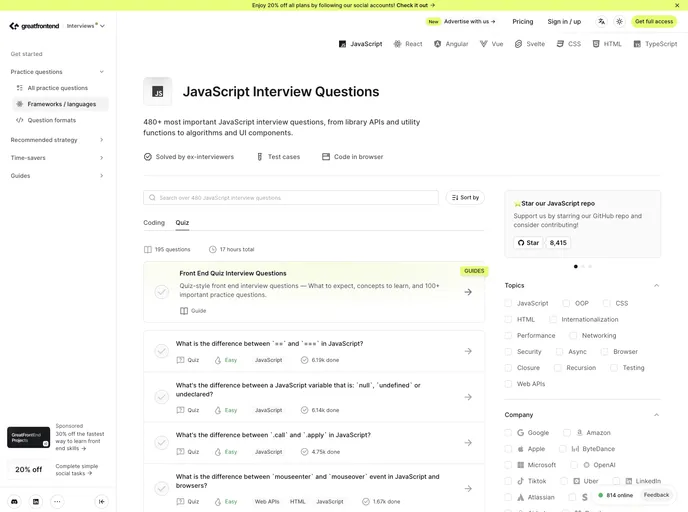The height and width of the screenshot is (512, 688).
Task: Open the Discord icon link
Action: coord(14,501)
